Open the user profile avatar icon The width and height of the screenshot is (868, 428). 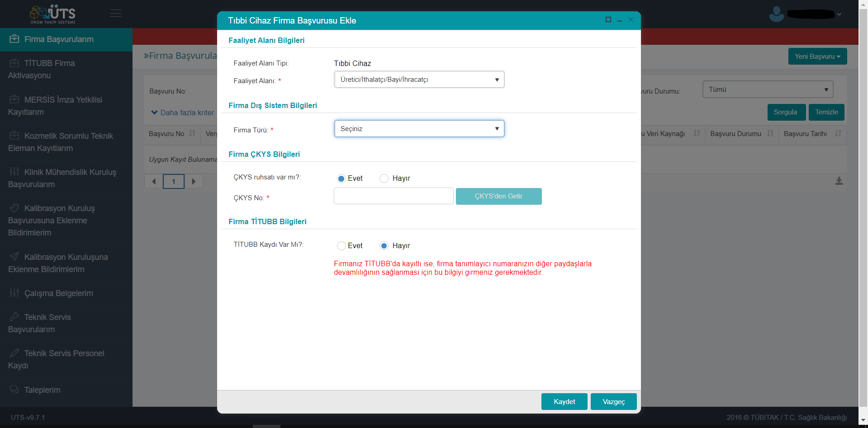pyautogui.click(x=776, y=14)
